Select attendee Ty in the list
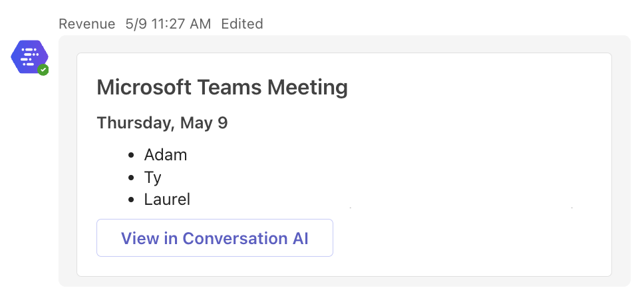 coord(153,178)
